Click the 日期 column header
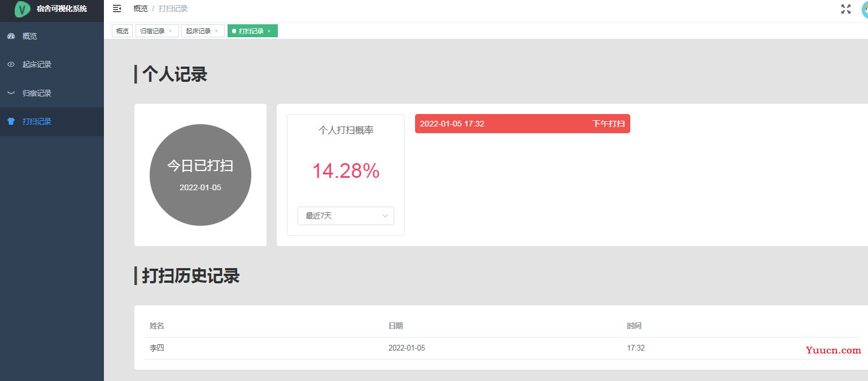The width and height of the screenshot is (868, 381). tap(395, 326)
